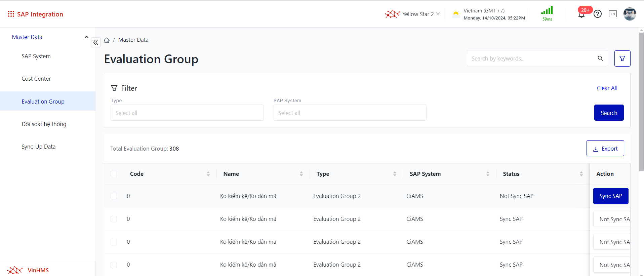The height and width of the screenshot is (276, 644).
Task: Open the user profile avatar
Action: pos(629,14)
